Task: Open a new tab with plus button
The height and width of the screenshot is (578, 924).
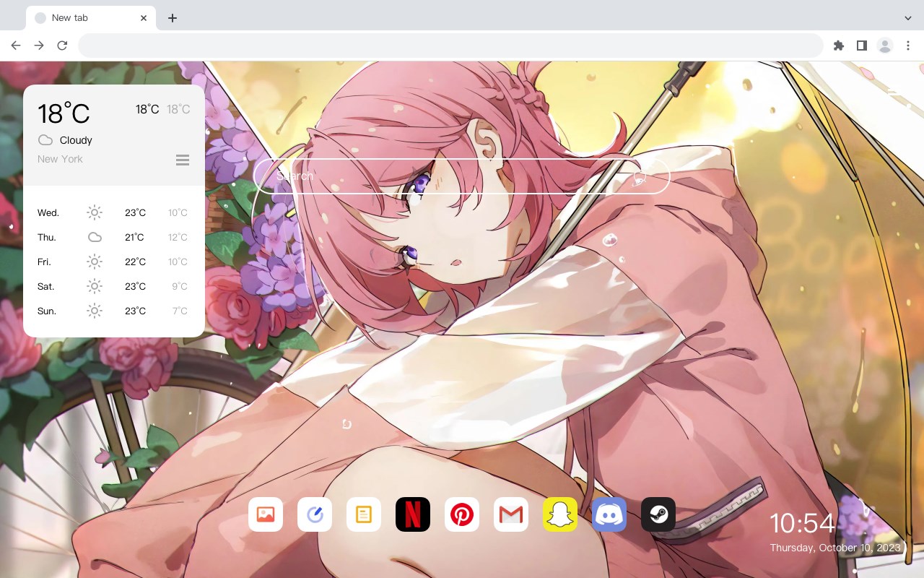Action: [x=172, y=18]
